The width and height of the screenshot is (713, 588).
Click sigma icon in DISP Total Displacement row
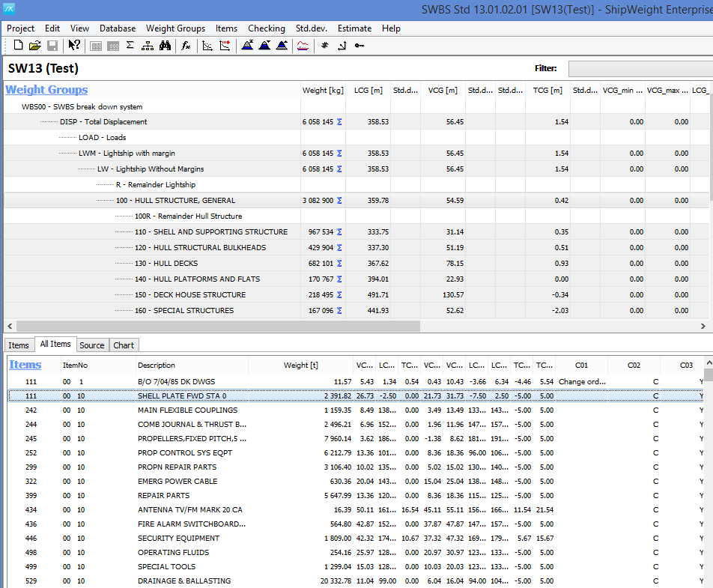pos(340,122)
